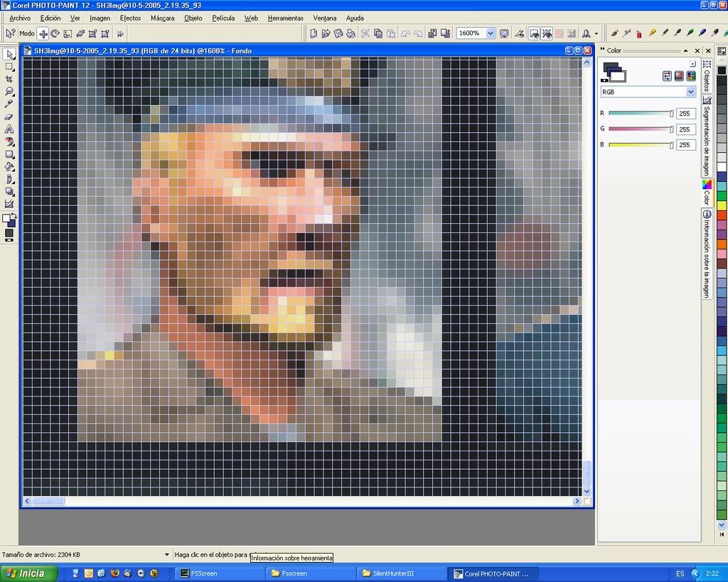Activate the Text tool
The image size is (728, 582).
9,129
